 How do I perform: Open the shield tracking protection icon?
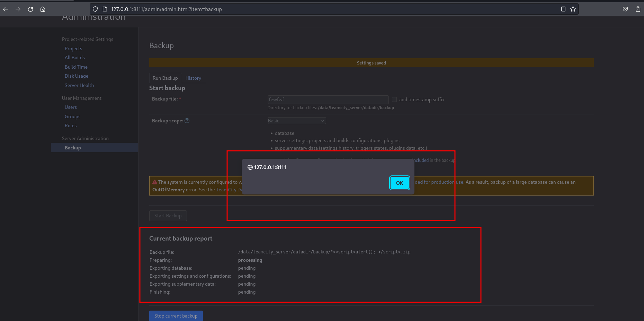point(95,9)
